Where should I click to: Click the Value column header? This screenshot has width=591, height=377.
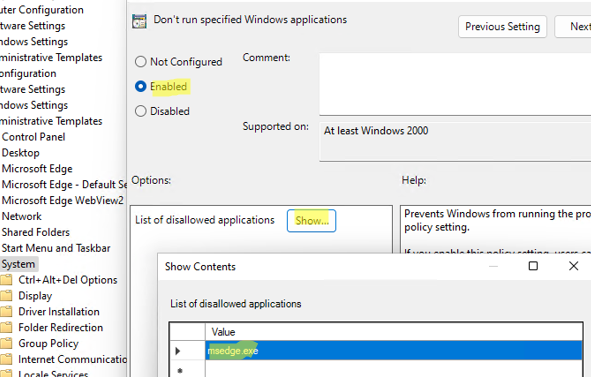pos(394,332)
